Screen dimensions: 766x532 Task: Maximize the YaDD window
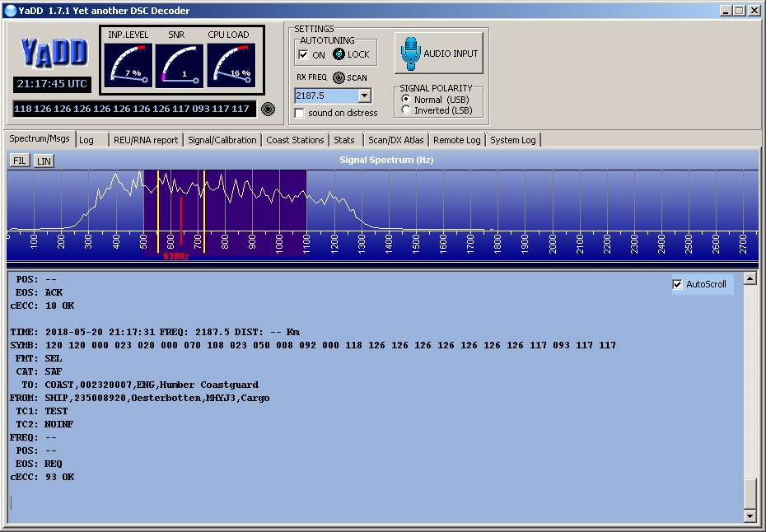coord(740,10)
